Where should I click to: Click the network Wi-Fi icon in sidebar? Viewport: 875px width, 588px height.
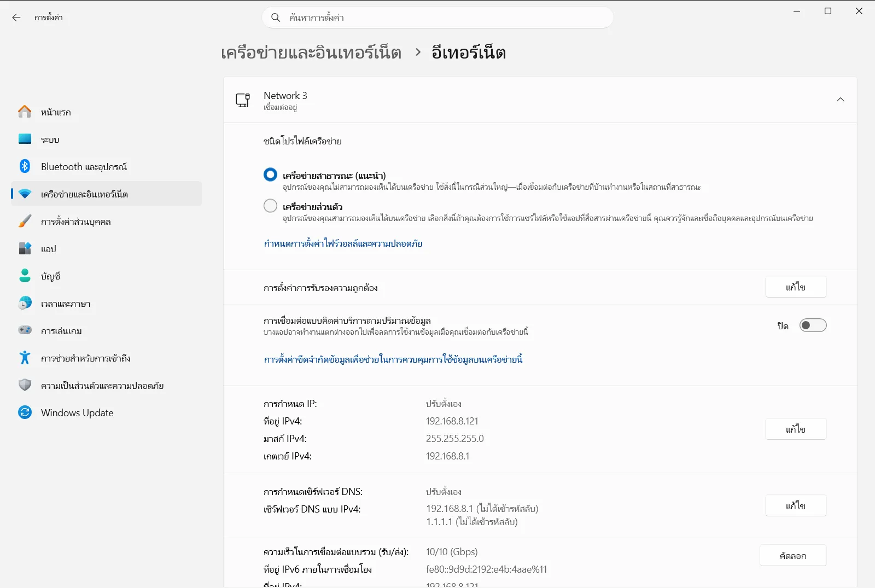(25, 194)
